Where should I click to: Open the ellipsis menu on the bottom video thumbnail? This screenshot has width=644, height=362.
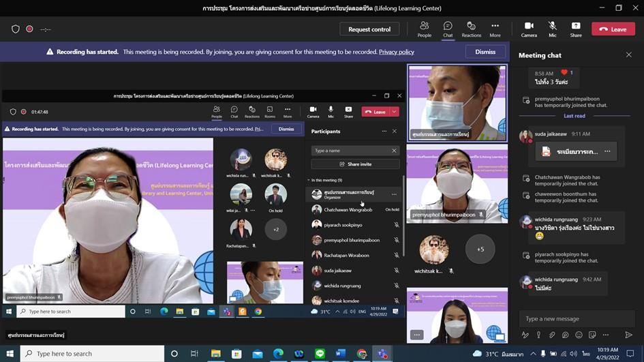(x=416, y=335)
